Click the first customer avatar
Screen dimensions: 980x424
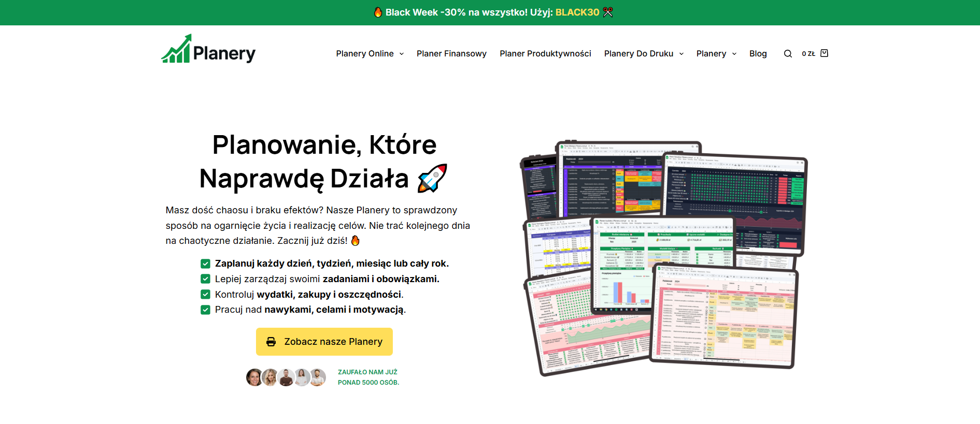(254, 377)
